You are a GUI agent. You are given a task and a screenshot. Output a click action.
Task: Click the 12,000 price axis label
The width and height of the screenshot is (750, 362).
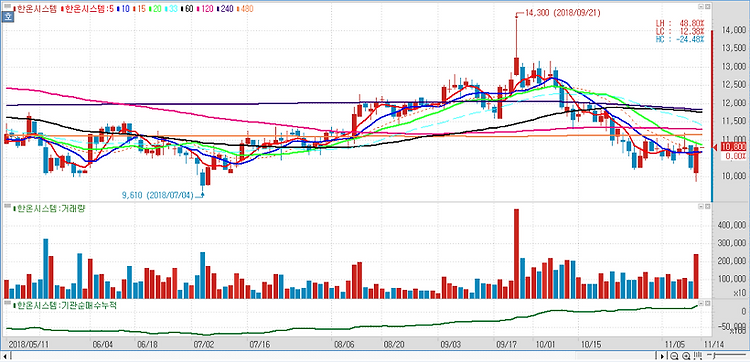(735, 103)
